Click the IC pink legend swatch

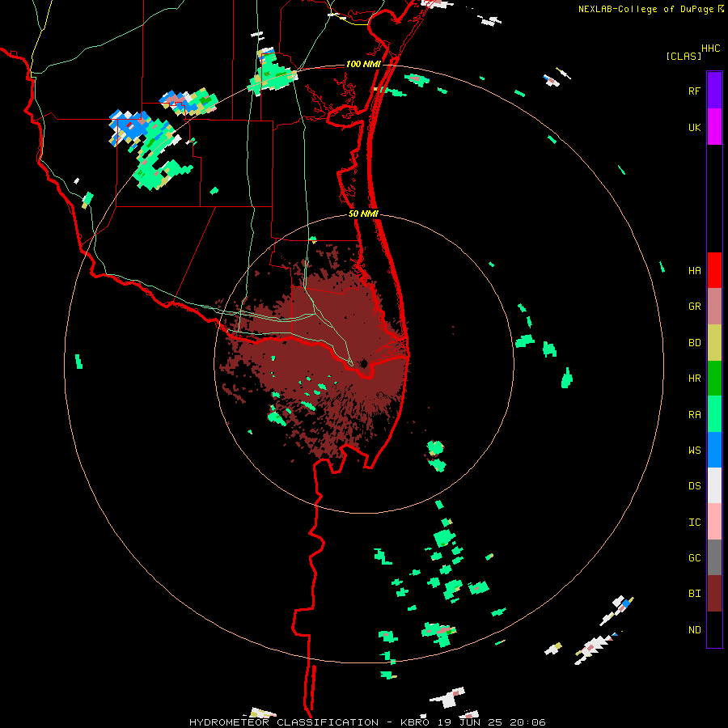(714, 522)
